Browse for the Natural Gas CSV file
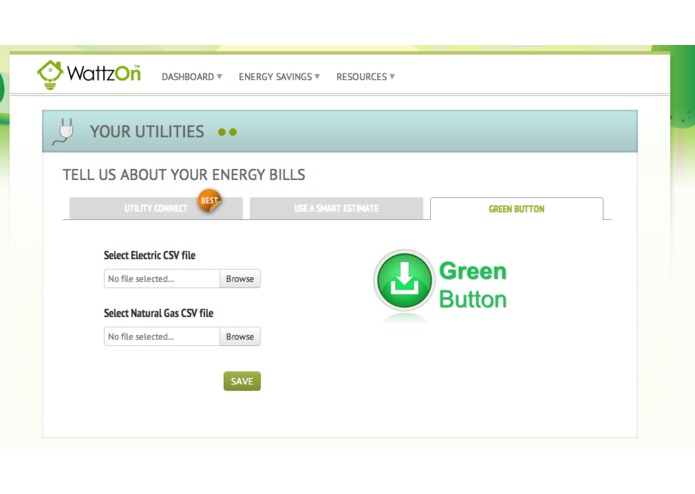This screenshot has height=494, width=695. click(x=240, y=337)
